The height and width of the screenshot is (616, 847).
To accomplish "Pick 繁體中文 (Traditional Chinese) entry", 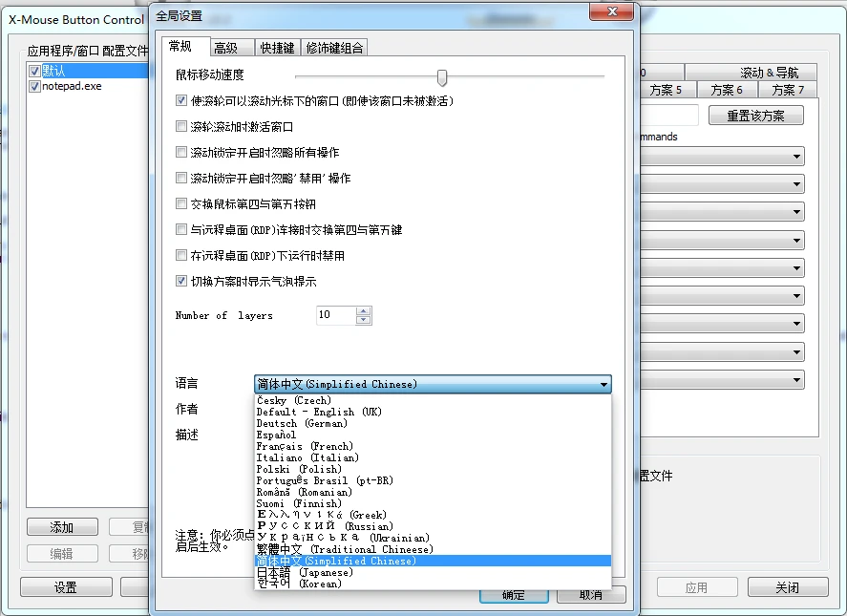I will 433,549.
